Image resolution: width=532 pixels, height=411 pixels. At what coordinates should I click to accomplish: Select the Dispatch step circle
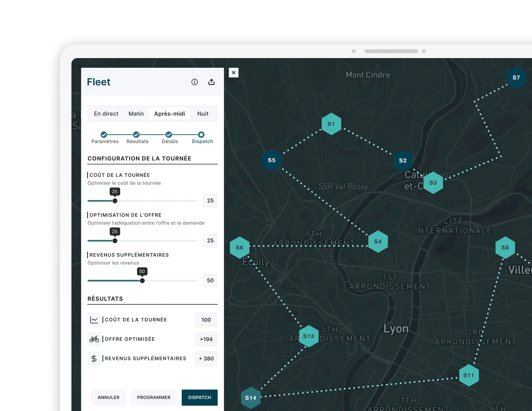[x=201, y=135]
